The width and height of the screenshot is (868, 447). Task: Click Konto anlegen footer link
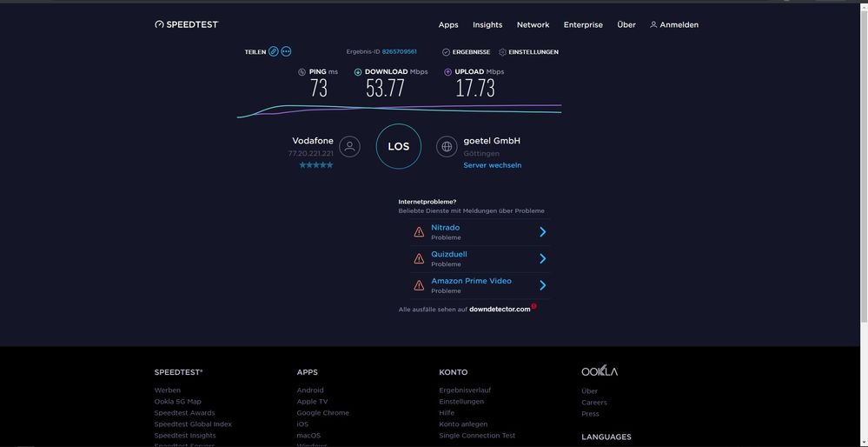click(463, 424)
